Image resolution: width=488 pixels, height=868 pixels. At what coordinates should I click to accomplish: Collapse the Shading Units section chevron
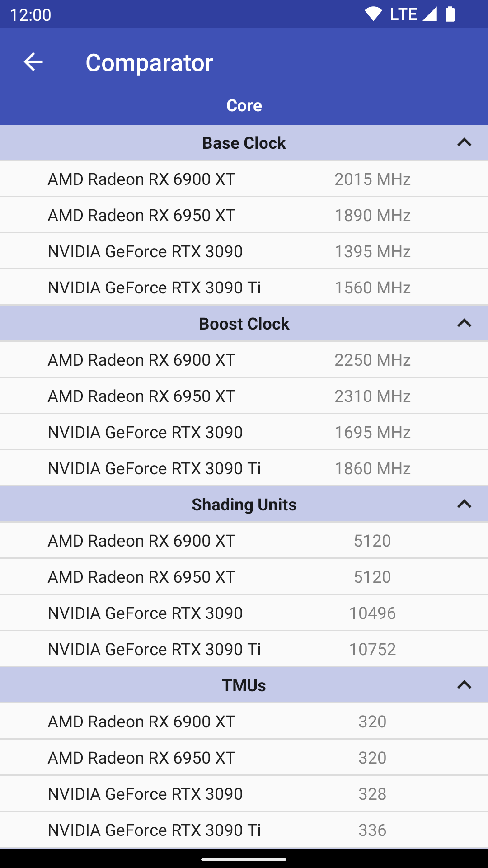464,505
